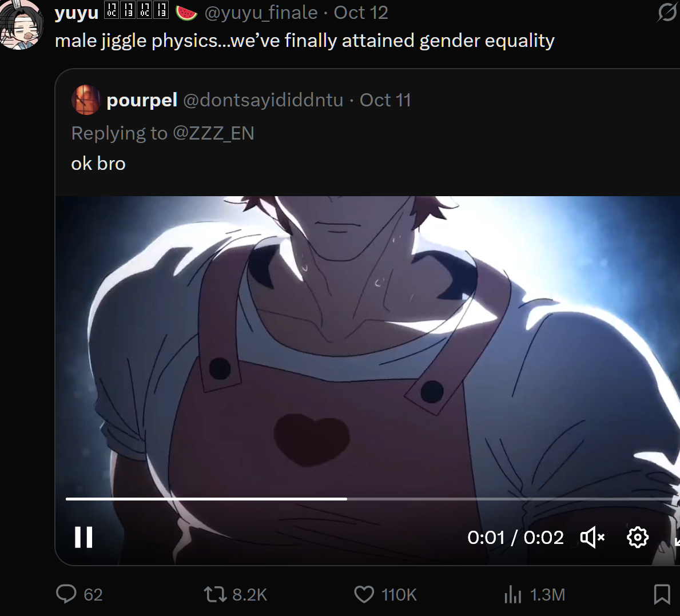Open video settings gear

pyautogui.click(x=638, y=538)
